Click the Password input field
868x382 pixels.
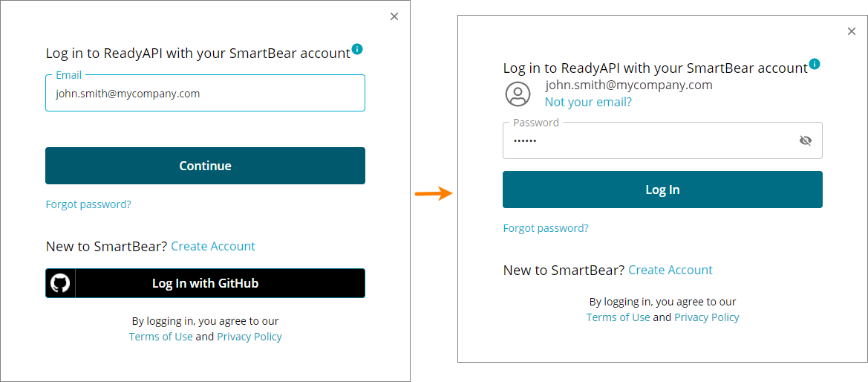point(646,141)
